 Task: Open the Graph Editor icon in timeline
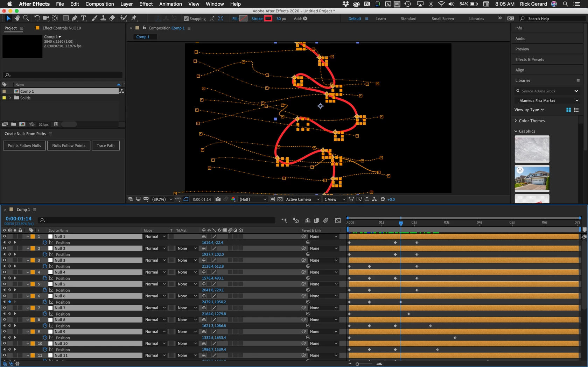(338, 220)
